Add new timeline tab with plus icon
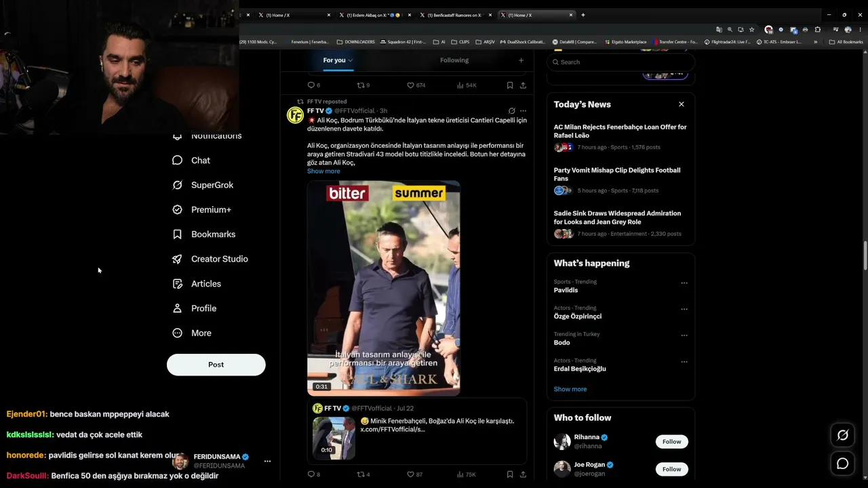Screen dimensions: 868x488 point(521,60)
